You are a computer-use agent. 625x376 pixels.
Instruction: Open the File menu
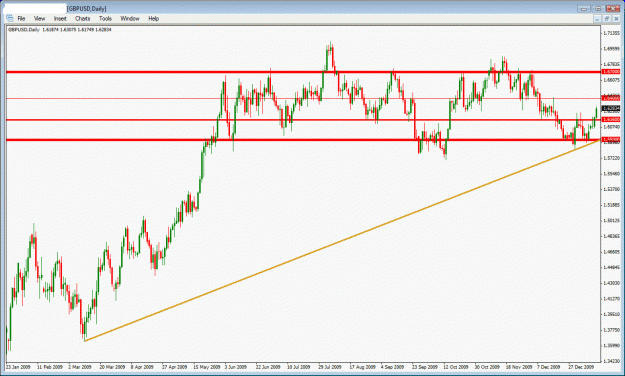click(21, 18)
